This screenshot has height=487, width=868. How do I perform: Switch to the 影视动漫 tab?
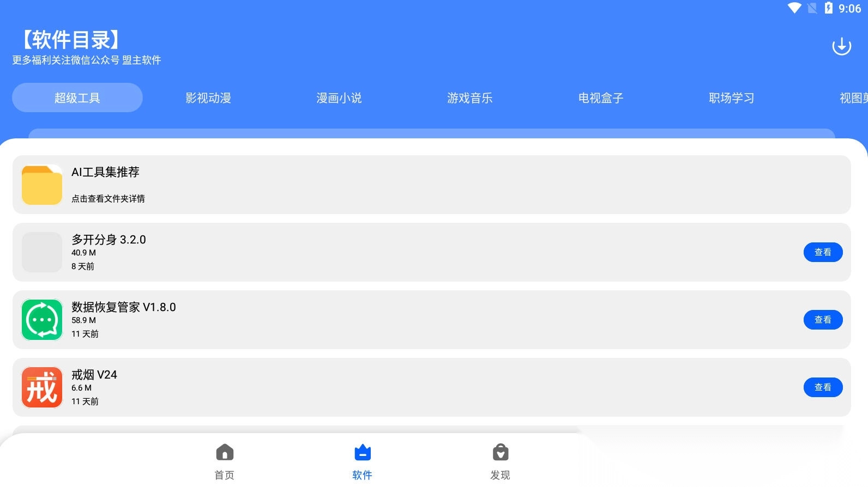[x=208, y=98]
